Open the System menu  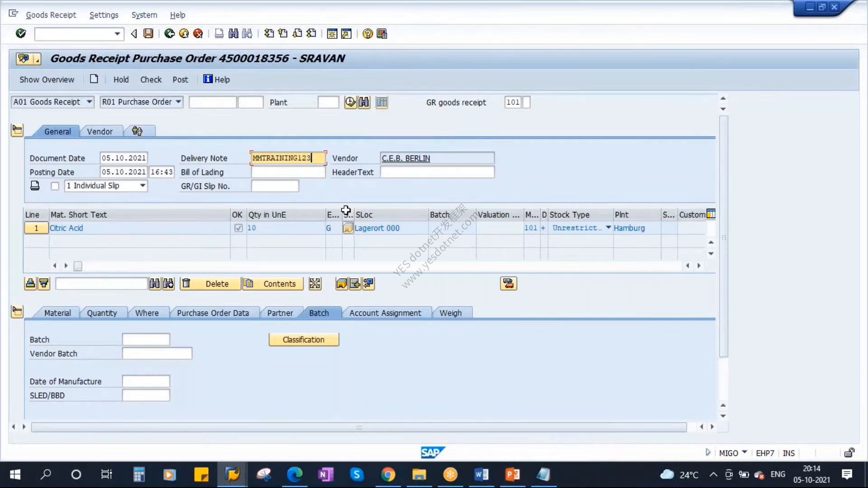(144, 15)
